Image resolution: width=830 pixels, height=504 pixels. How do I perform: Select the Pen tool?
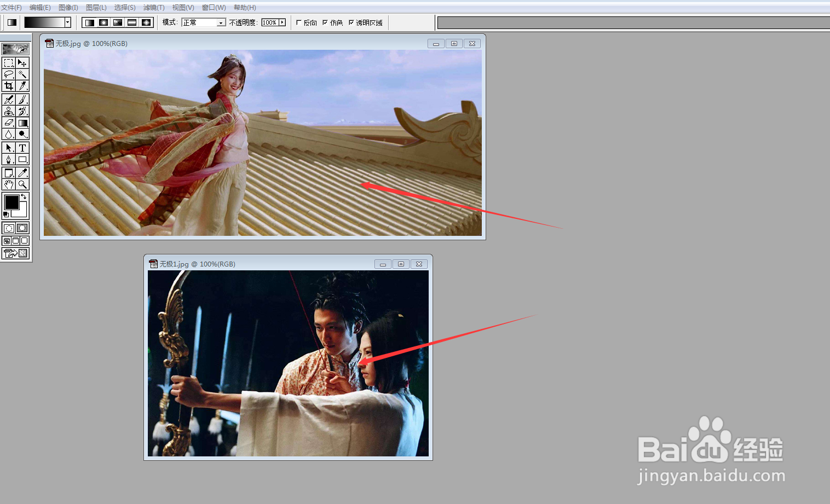click(x=9, y=160)
